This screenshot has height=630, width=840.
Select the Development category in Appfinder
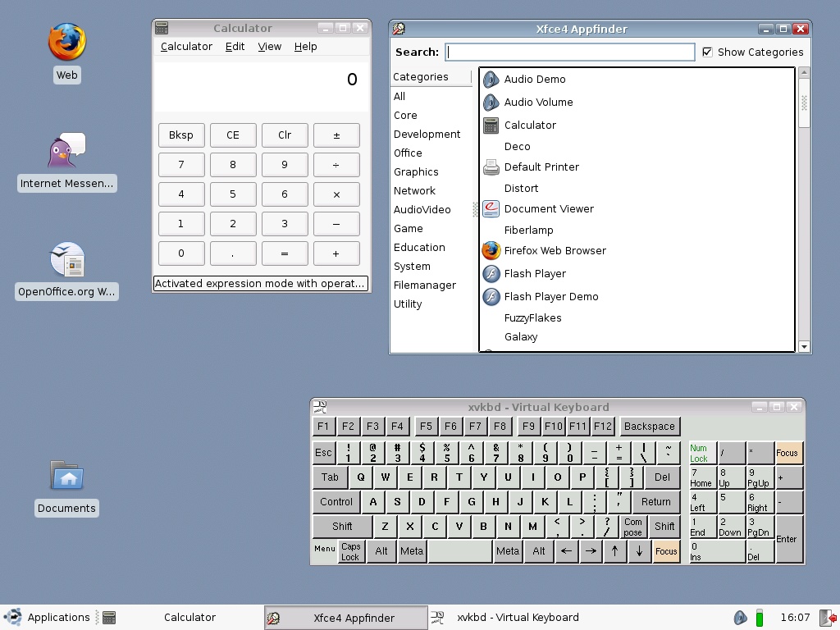coord(427,135)
